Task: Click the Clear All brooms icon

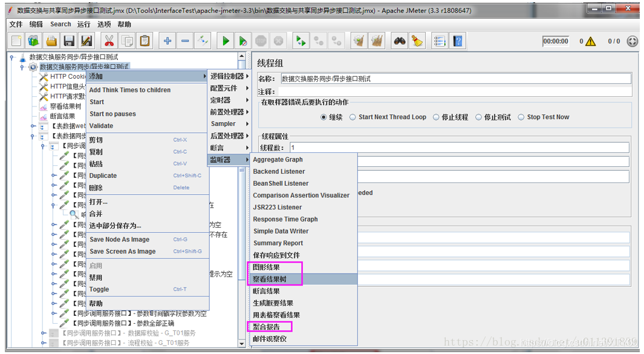Action: (x=377, y=41)
